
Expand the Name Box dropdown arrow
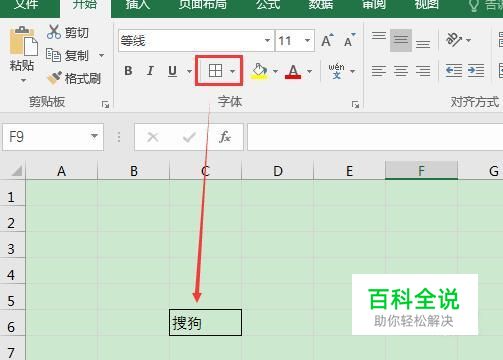point(95,136)
